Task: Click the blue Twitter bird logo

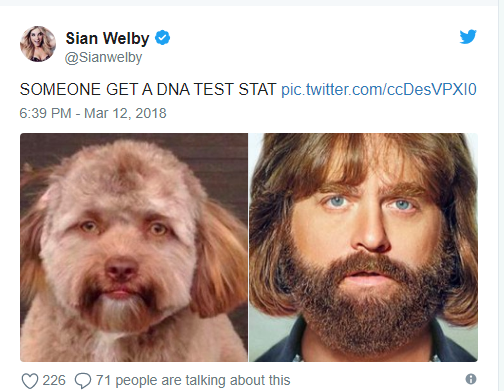Action: (468, 37)
